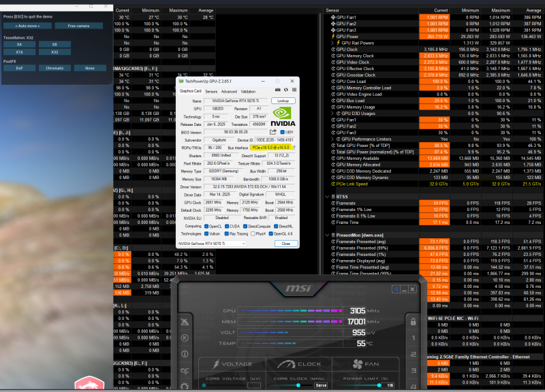Viewport: 545px width, 392px height.
Task: Select the Chromatic PostFX button
Action: coord(54,68)
